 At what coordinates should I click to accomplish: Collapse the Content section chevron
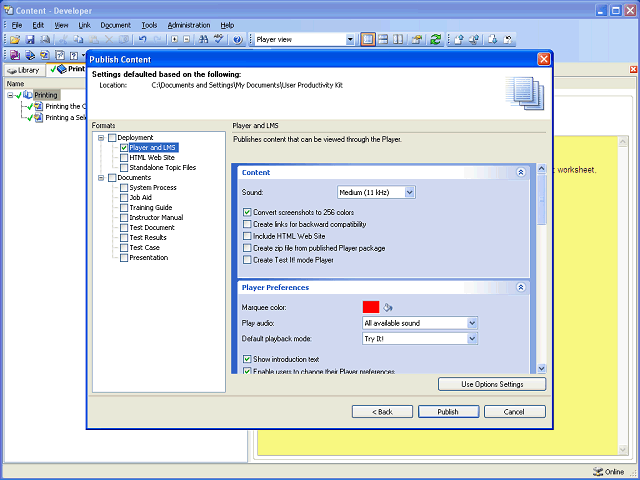coord(521,172)
